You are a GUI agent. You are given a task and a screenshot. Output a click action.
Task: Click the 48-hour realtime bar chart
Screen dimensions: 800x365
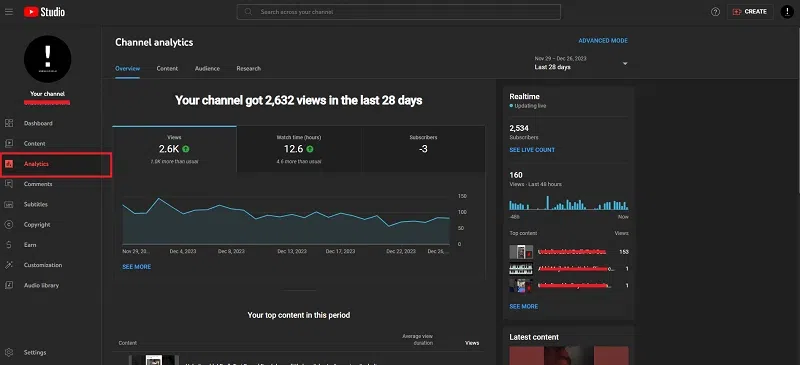568,203
